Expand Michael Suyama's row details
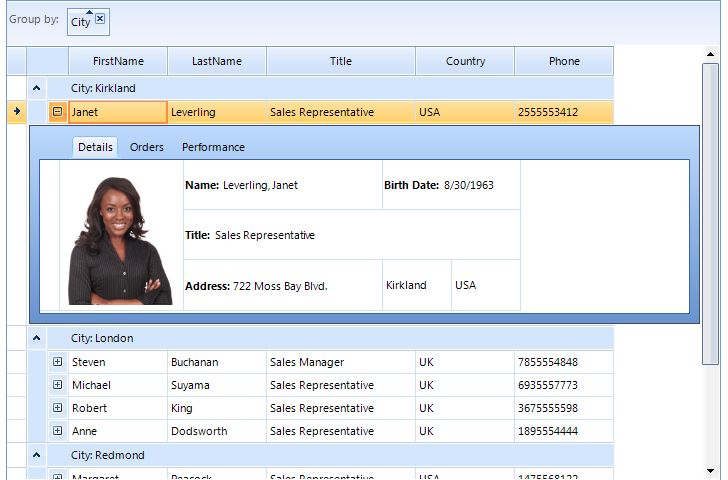 (57, 385)
